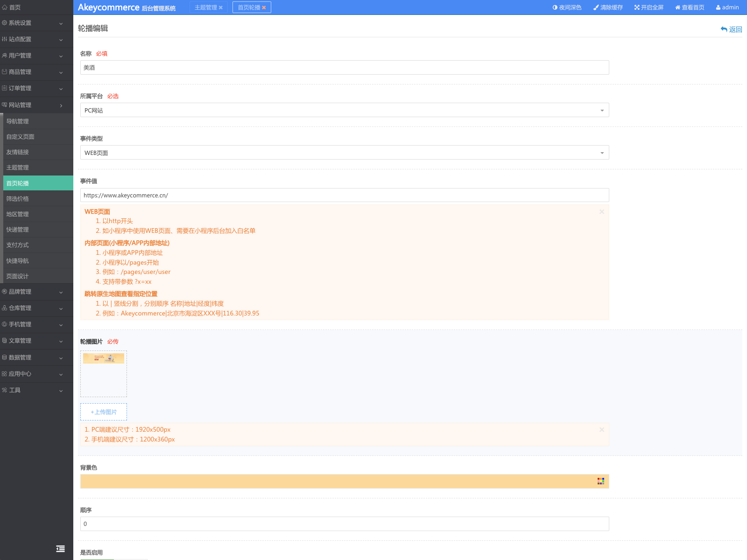
Task: Dismiss the 事件值 hint box with its x
Action: tap(602, 212)
